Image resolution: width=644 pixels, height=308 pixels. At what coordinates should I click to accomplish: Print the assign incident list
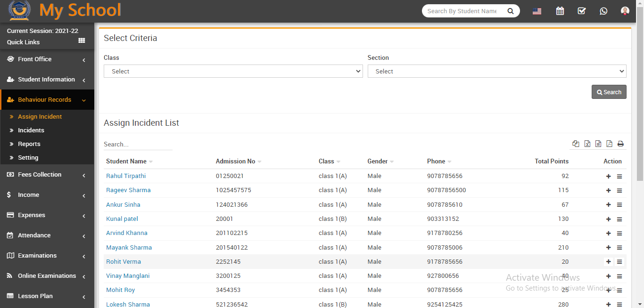pos(620,144)
